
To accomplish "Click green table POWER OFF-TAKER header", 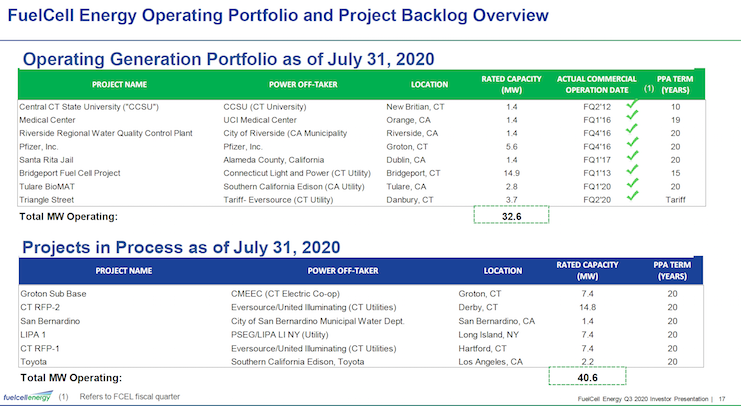I will [303, 85].
